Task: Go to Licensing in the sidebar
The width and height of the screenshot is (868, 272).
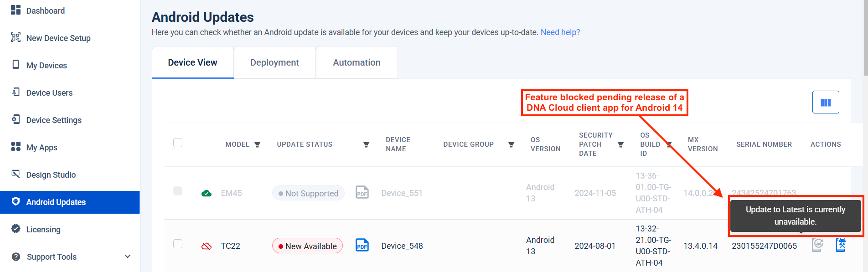Action: coord(43,230)
